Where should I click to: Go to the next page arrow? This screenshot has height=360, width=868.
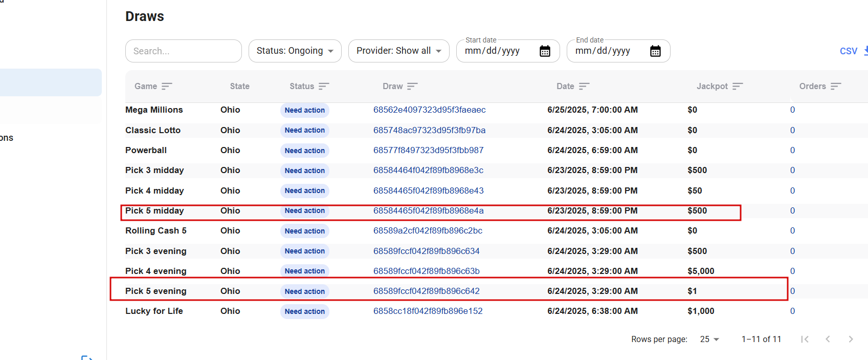(x=851, y=339)
